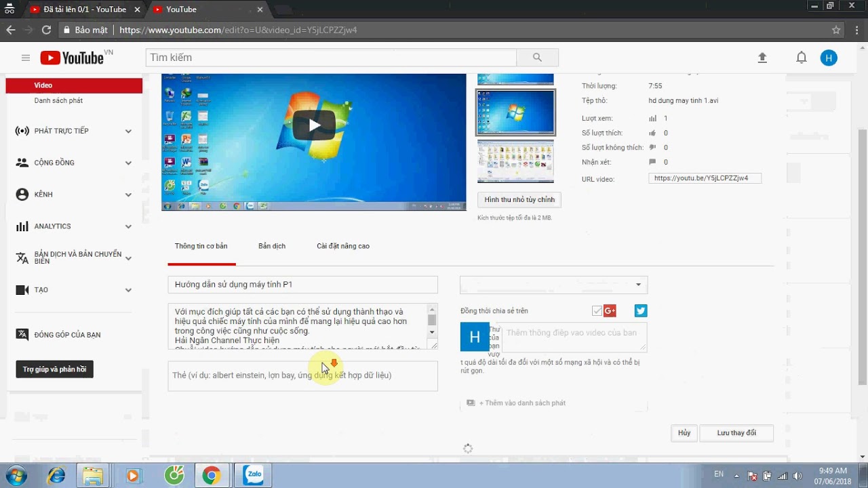868x488 pixels.
Task: Open the YouTube hamburger guide menu
Action: coord(26,58)
